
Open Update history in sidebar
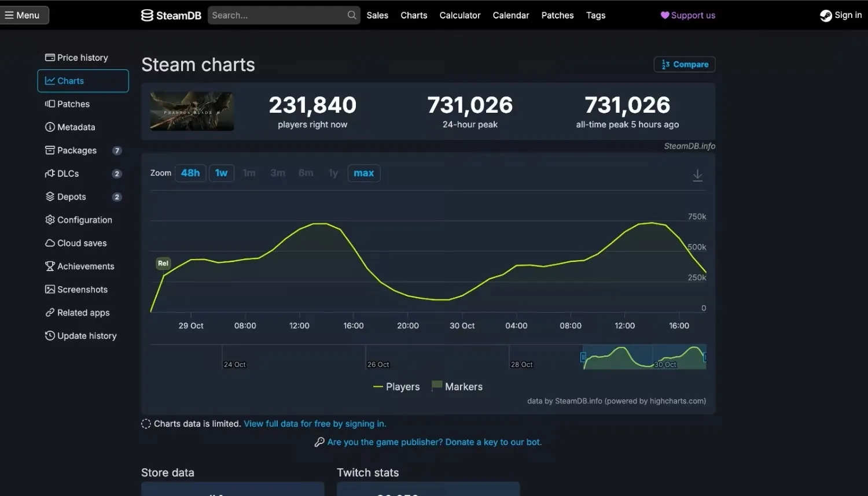[83, 335]
